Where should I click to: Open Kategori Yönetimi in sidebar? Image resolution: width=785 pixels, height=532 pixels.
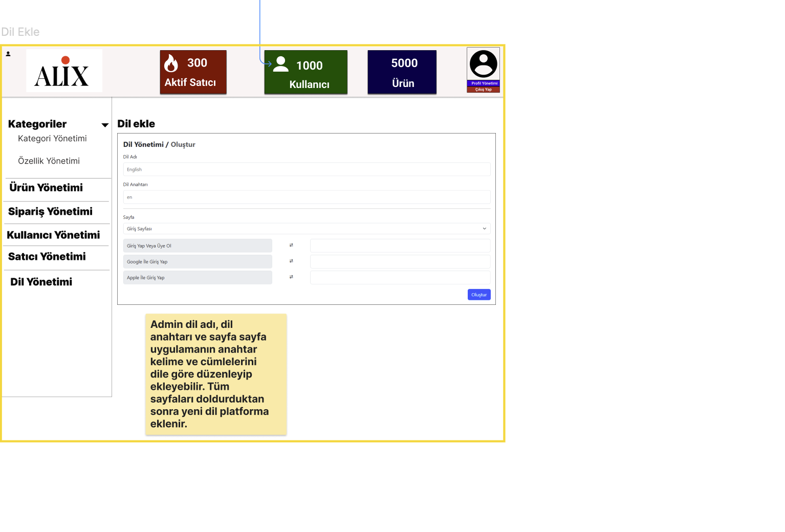[52, 139]
